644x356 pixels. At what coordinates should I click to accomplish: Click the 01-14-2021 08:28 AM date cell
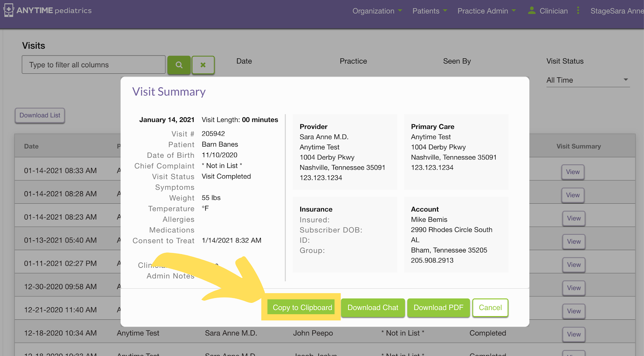tap(60, 194)
